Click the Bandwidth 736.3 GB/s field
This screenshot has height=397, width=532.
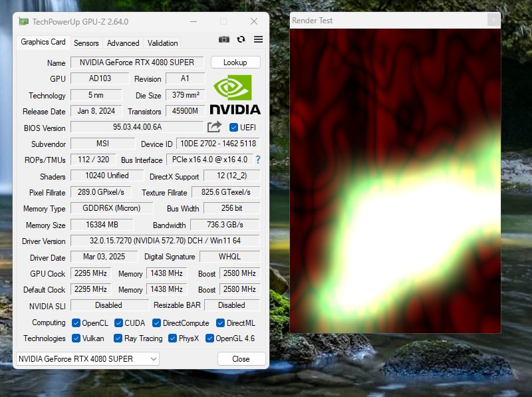[225, 225]
